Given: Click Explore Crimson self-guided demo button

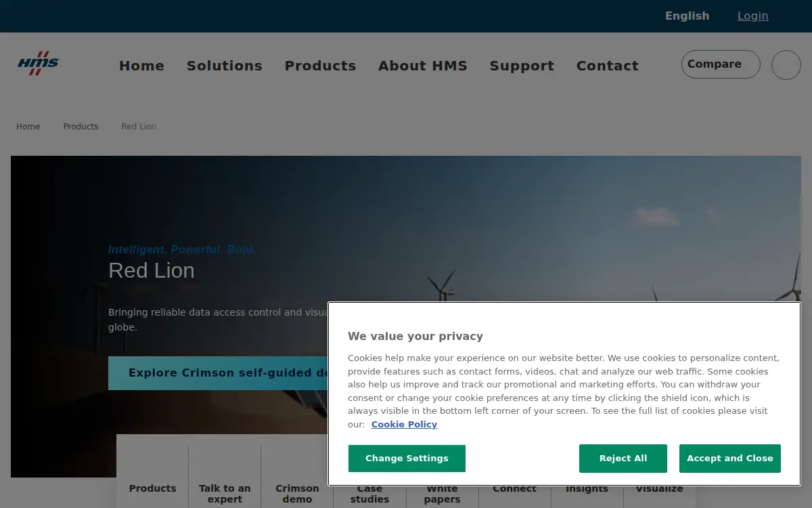Looking at the screenshot, I should tap(218, 373).
